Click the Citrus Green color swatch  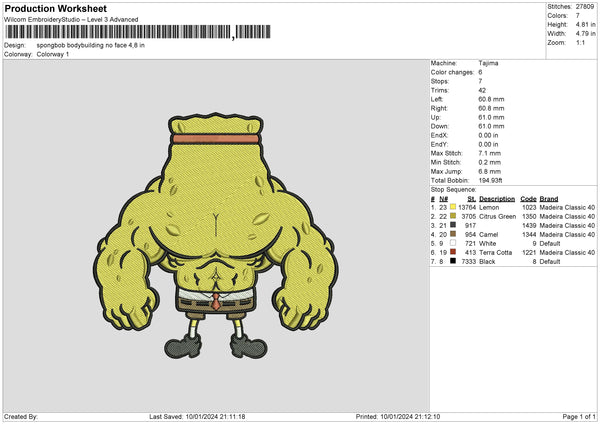[453, 216]
